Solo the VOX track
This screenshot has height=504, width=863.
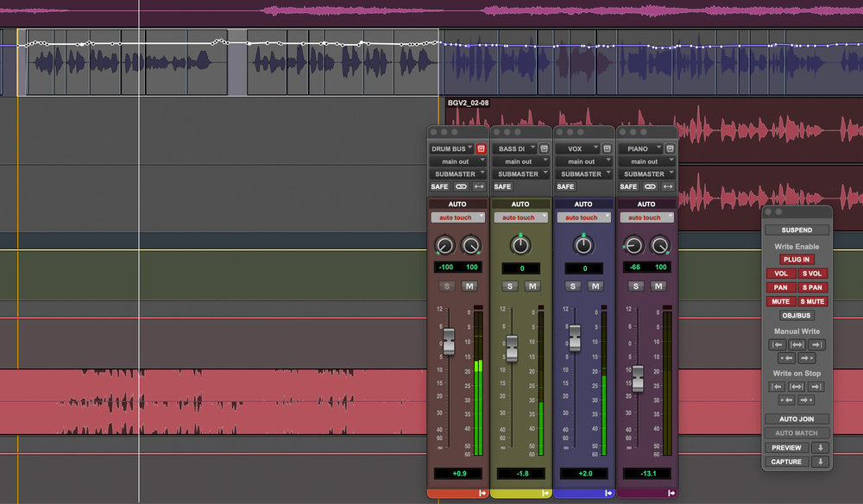(572, 287)
